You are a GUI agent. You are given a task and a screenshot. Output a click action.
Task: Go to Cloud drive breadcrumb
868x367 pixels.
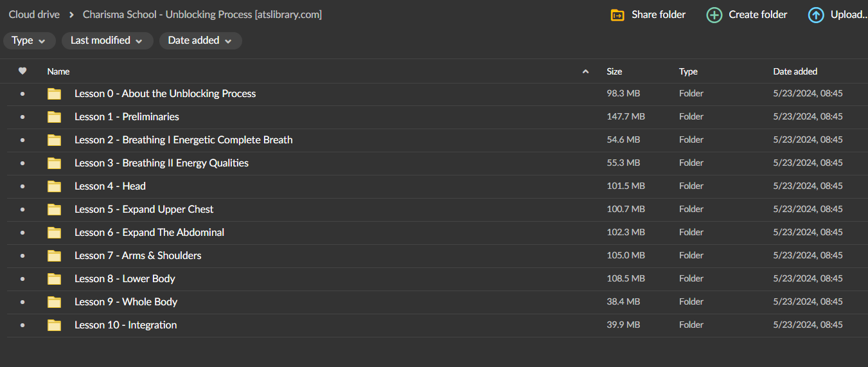[34, 14]
